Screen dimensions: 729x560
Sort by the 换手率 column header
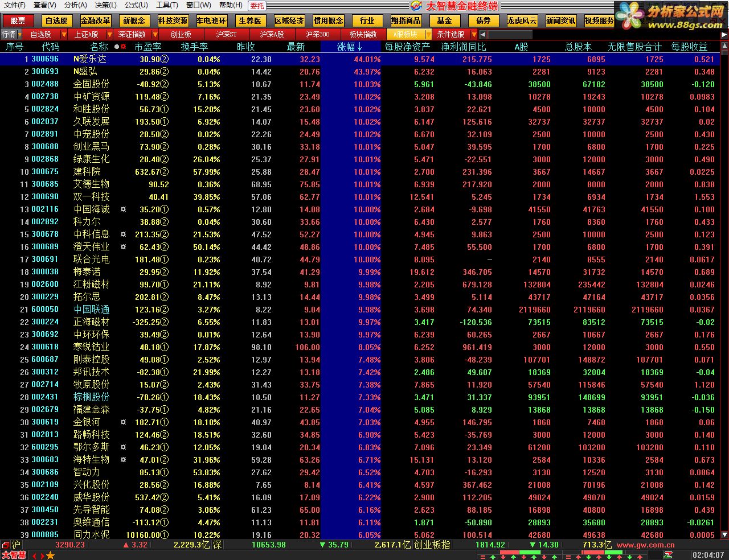(x=194, y=47)
